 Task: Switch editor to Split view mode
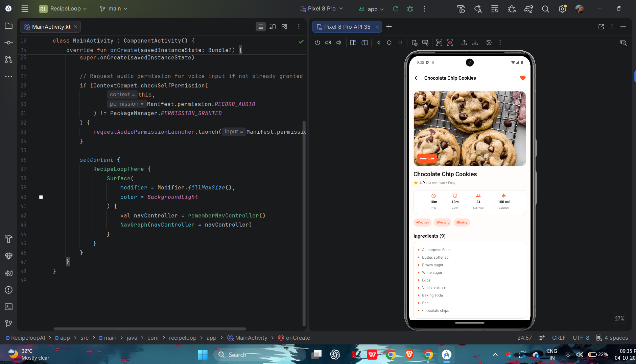tap(273, 27)
